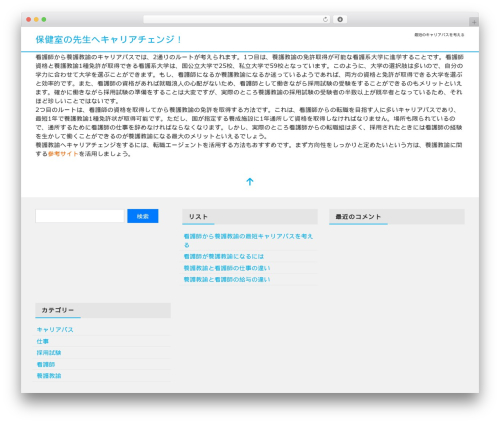This screenshot has height=423, width=500.
Task: Select the 養護教諭 category
Action: 49,376
